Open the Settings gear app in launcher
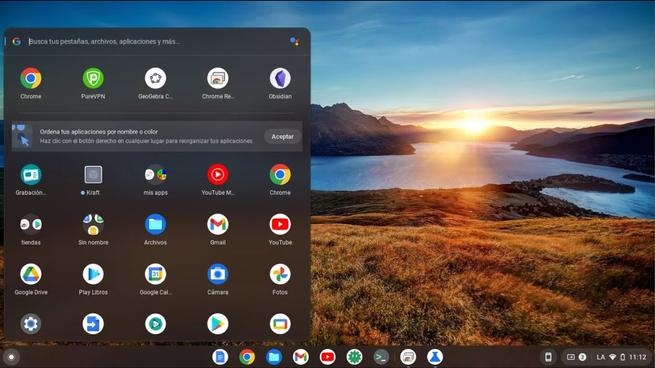Image resolution: width=655 pixels, height=368 pixels. click(31, 324)
